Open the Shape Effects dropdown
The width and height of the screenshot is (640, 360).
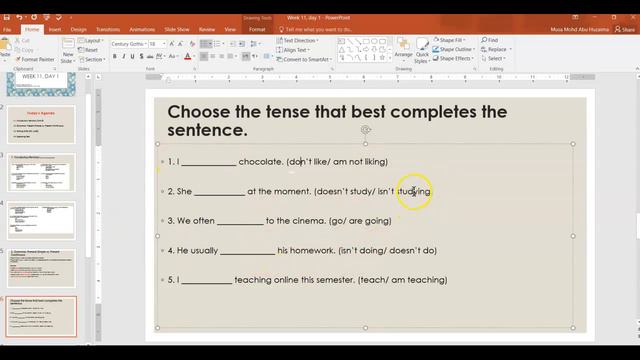pyautogui.click(x=453, y=58)
